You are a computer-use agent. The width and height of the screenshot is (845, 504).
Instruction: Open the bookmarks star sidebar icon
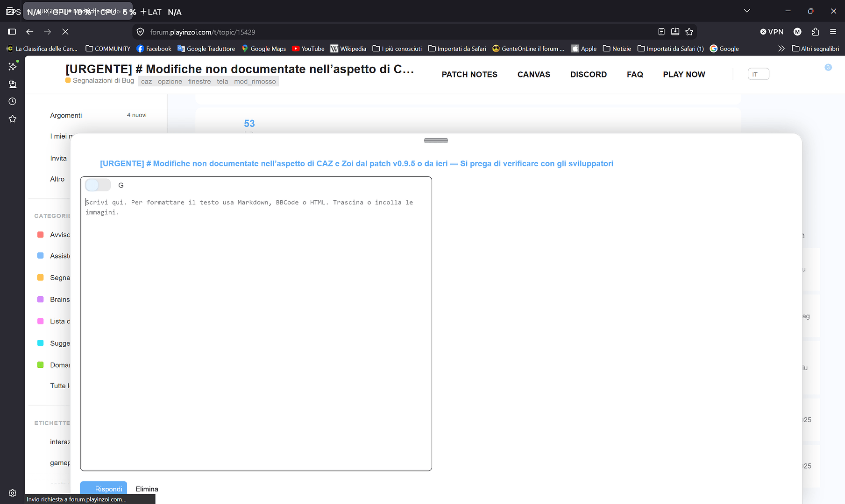click(13, 119)
